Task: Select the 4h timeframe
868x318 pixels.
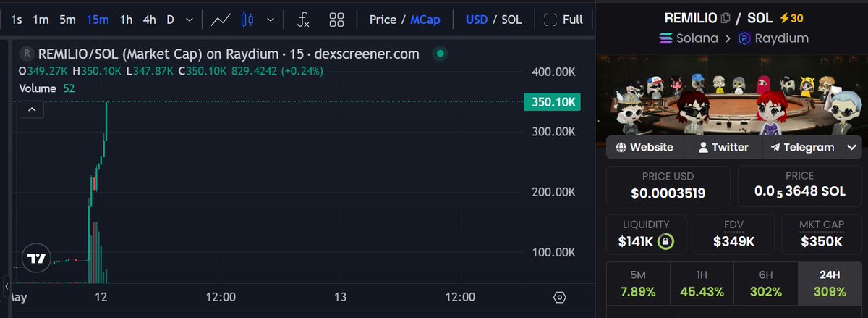Action: coord(149,20)
